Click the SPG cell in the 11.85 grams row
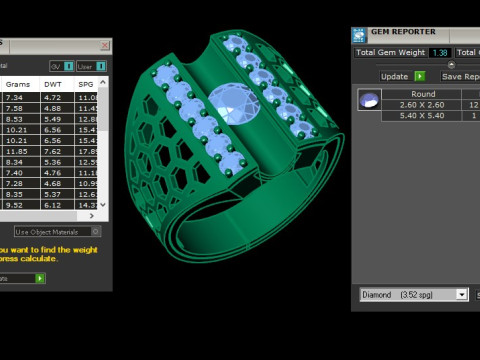This screenshot has width=480, height=360. tap(87, 151)
